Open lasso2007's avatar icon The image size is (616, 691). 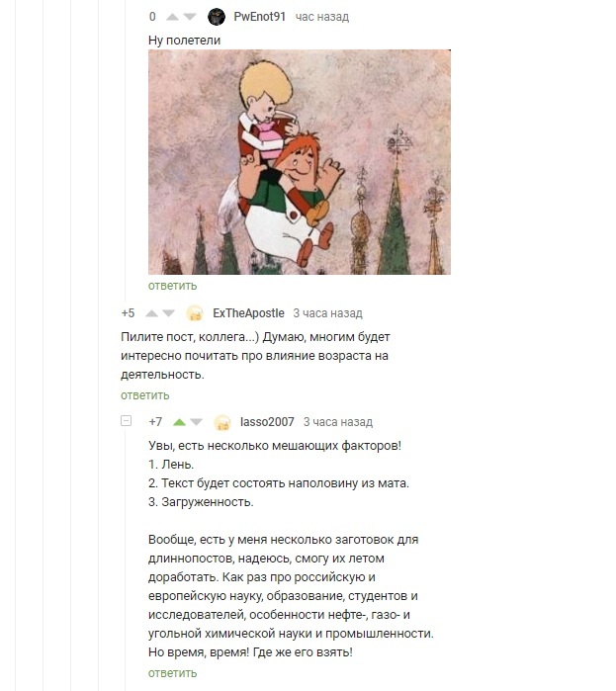pyautogui.click(x=222, y=422)
